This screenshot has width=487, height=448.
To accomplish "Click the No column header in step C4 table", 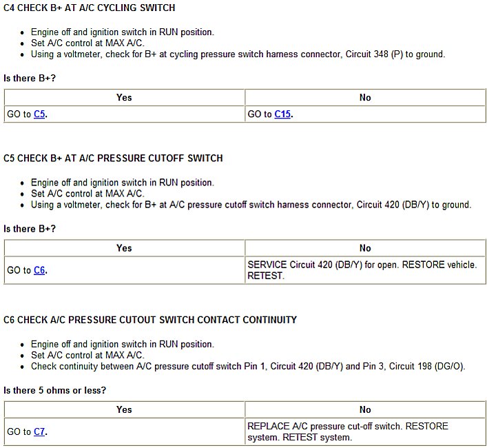I will (x=365, y=97).
